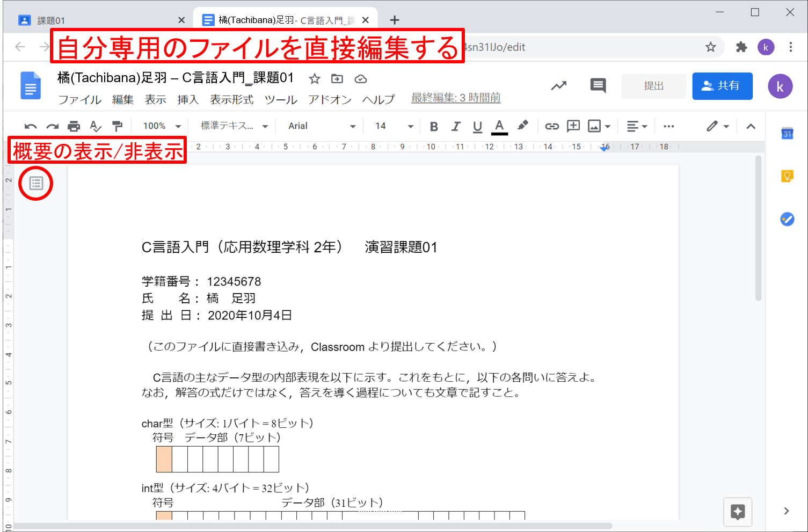Open the ファイル menu
This screenshot has width=808, height=532.
(x=79, y=100)
